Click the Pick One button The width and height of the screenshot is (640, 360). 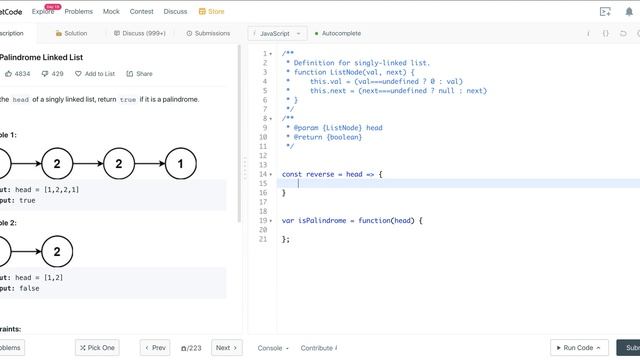pyautogui.click(x=97, y=348)
